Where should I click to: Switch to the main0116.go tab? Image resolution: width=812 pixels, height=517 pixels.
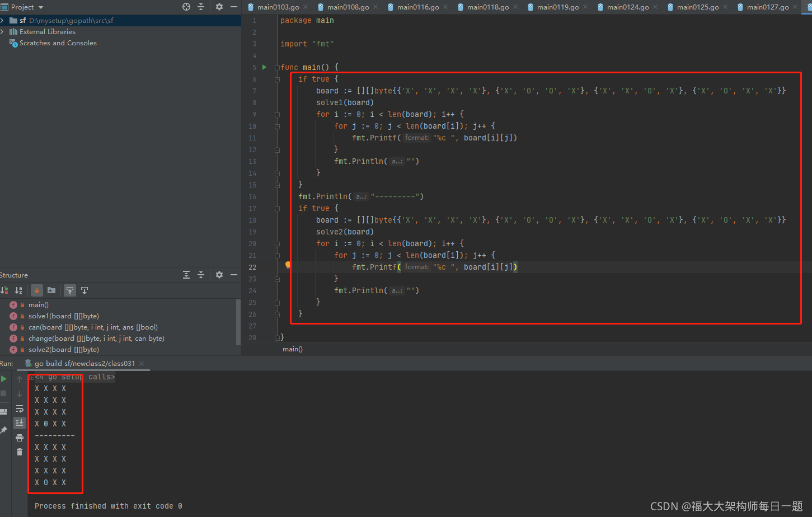[x=417, y=7]
